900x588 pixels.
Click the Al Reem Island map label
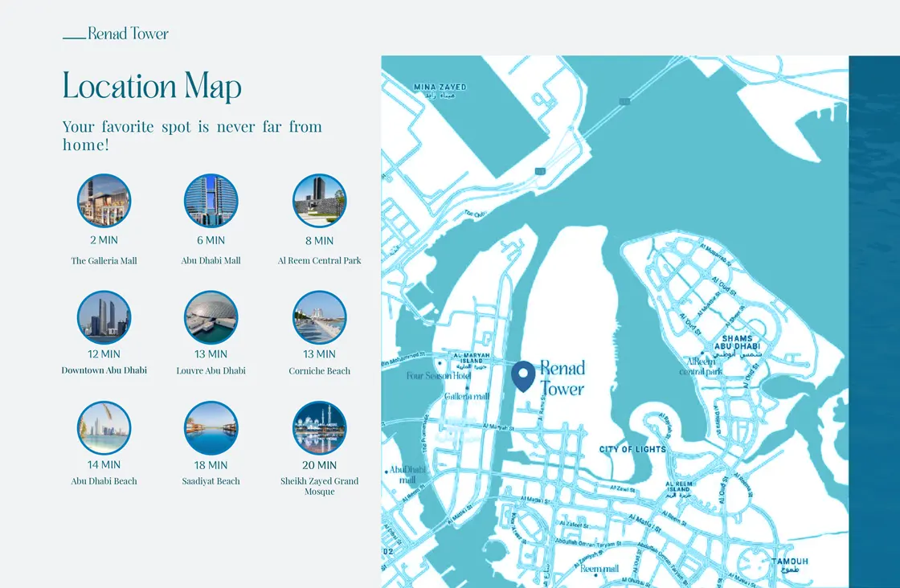pyautogui.click(x=678, y=488)
